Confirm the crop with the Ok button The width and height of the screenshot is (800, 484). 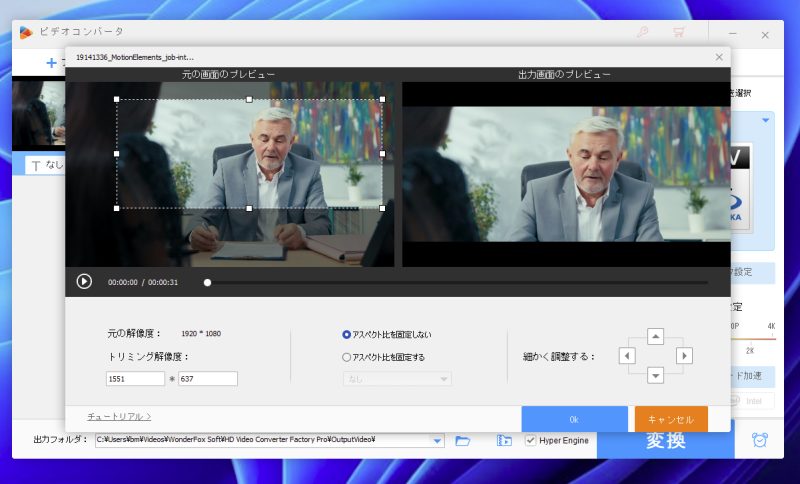click(x=574, y=419)
